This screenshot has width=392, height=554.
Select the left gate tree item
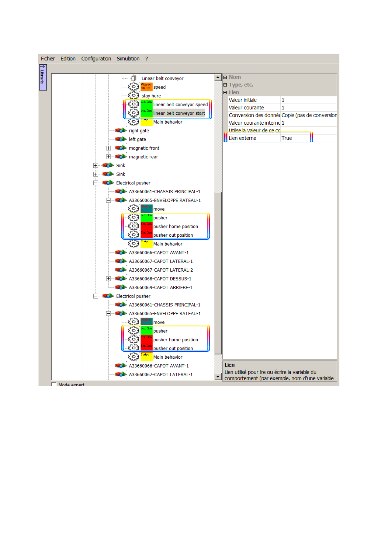point(137,139)
